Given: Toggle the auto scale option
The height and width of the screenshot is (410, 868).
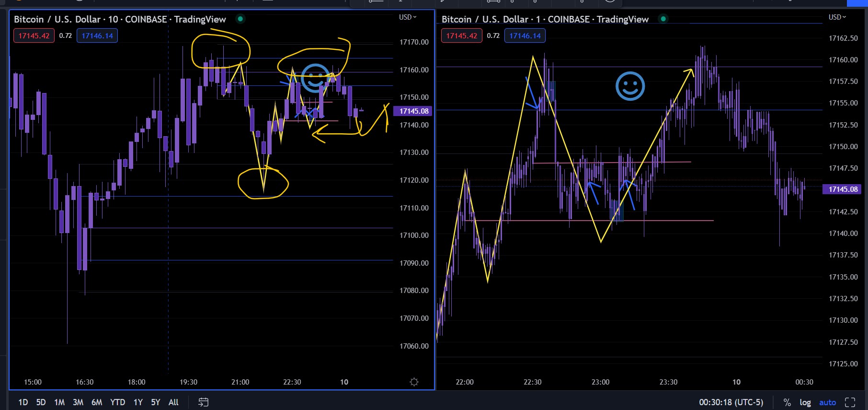Looking at the screenshot, I should pyautogui.click(x=827, y=402).
